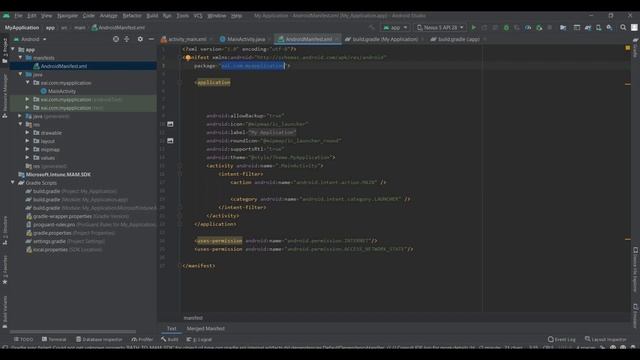Open Project panel gear settings
The width and height of the screenshot is (640, 360).
pyautogui.click(x=140, y=39)
